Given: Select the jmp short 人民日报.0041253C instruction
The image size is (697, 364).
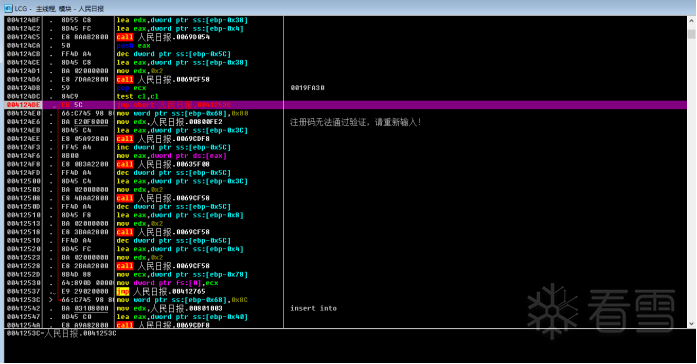Looking at the screenshot, I should (173, 105).
